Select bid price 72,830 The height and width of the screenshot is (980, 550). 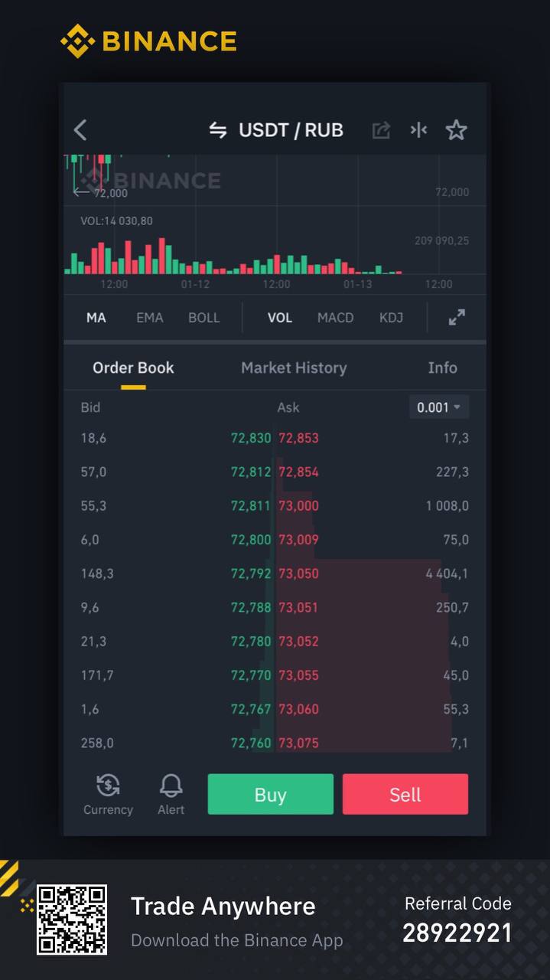coord(251,439)
